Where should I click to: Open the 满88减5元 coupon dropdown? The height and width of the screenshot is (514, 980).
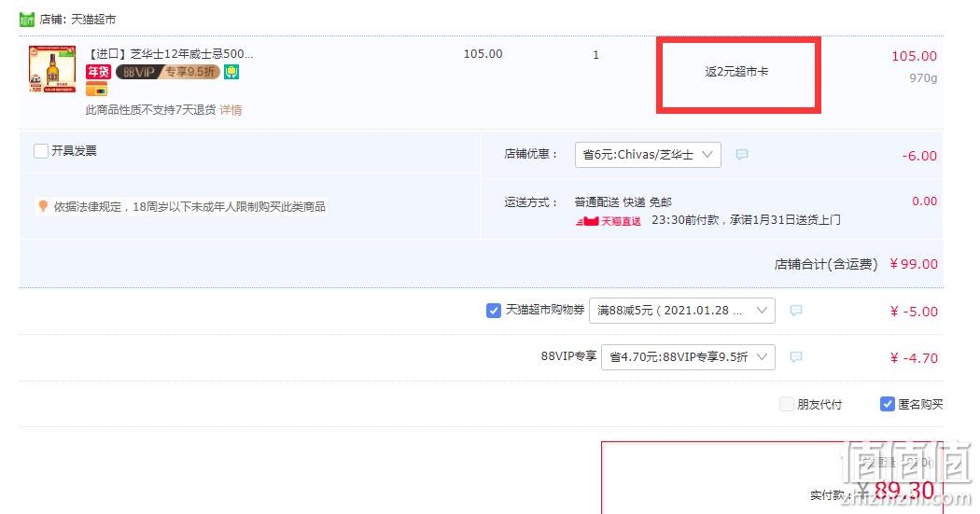[682, 311]
